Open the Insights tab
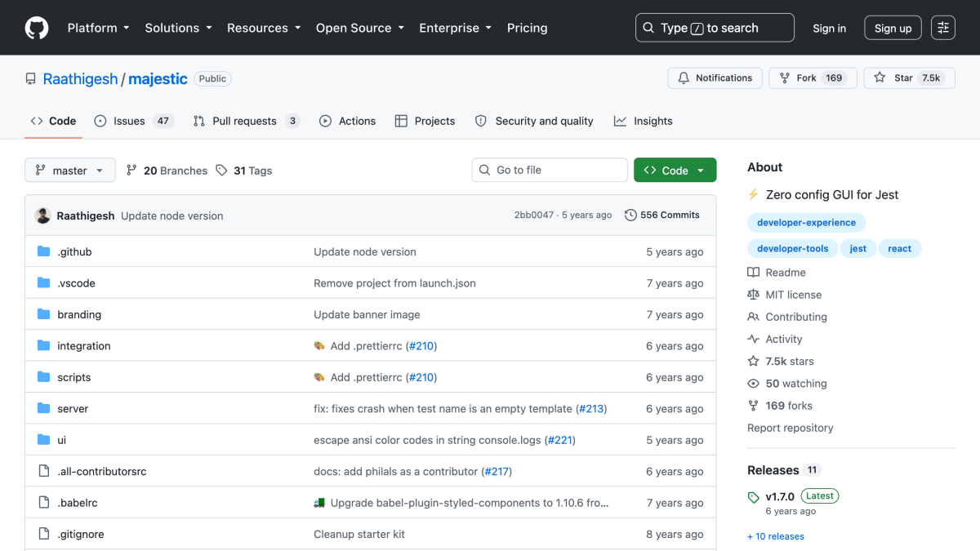This screenshot has height=551, width=980. (644, 121)
